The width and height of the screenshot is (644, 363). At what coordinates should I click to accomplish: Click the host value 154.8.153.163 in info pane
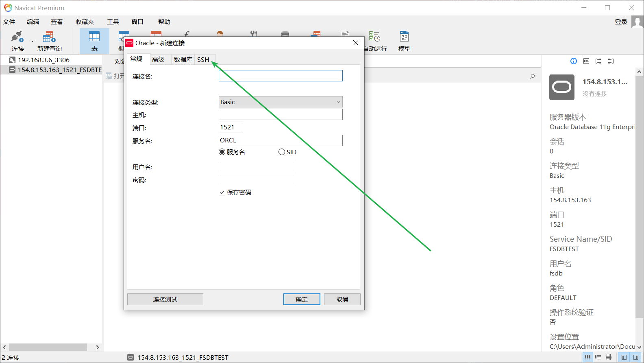click(570, 200)
